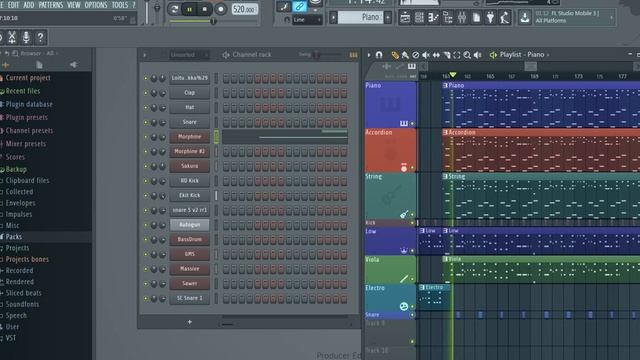The image size is (640, 360).
Task: Click the smiley icon on Electro track
Action: pos(403,307)
